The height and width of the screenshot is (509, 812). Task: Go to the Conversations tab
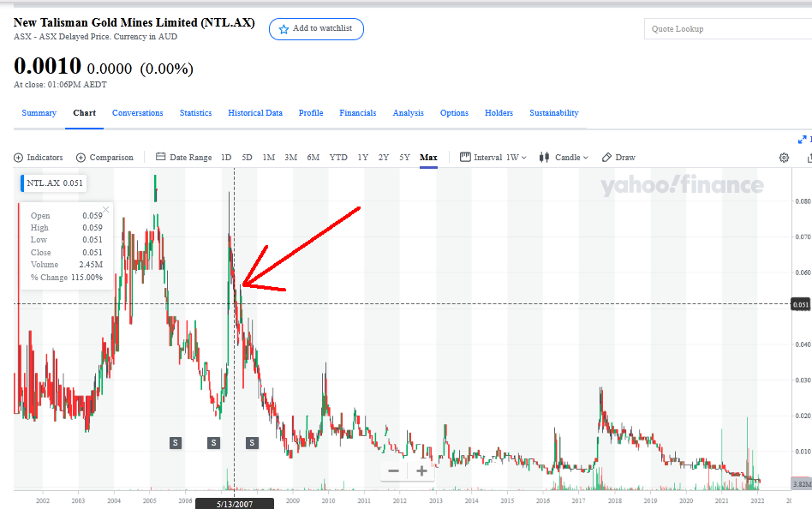pos(138,113)
